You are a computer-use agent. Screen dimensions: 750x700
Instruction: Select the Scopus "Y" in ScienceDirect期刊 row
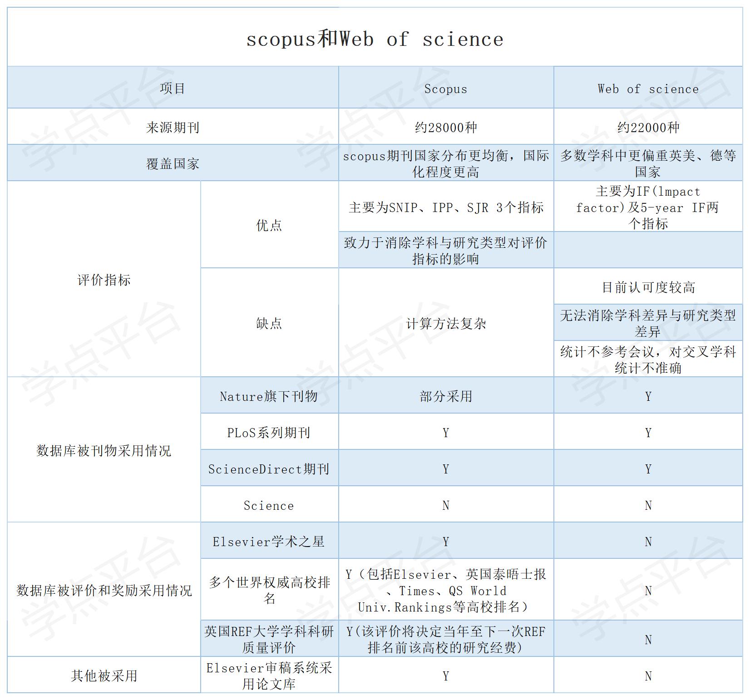446,468
